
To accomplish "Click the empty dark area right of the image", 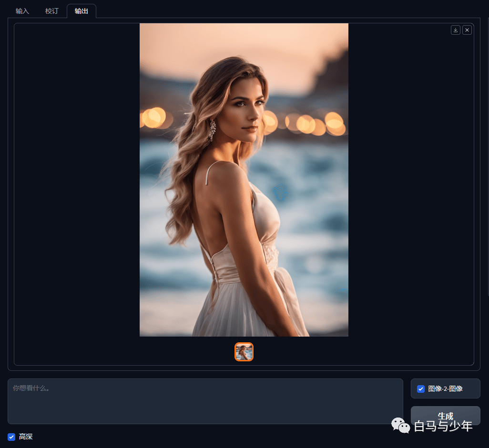I will tap(411, 187).
